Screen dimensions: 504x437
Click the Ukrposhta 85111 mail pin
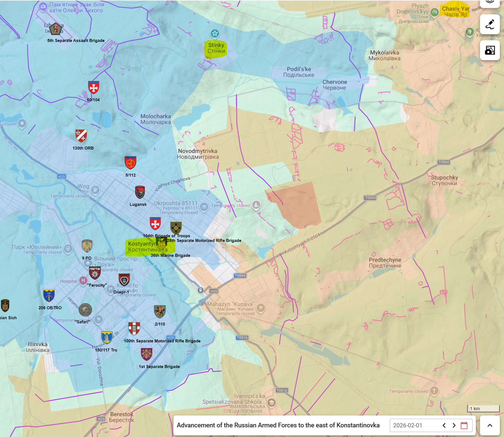click(x=204, y=207)
